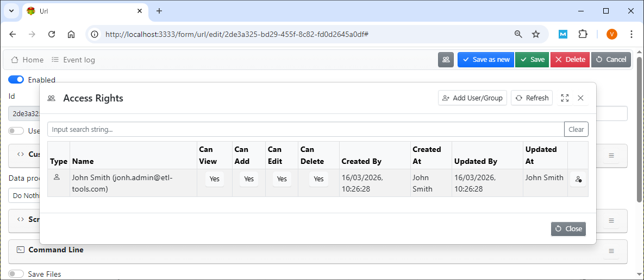Click the green Save button
The height and width of the screenshot is (280, 644).
(x=532, y=60)
